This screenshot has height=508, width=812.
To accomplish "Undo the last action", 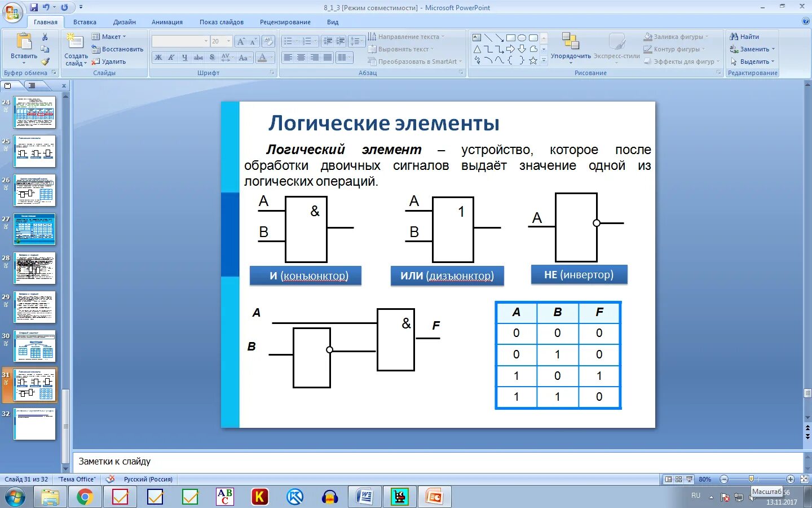I will tap(46, 7).
